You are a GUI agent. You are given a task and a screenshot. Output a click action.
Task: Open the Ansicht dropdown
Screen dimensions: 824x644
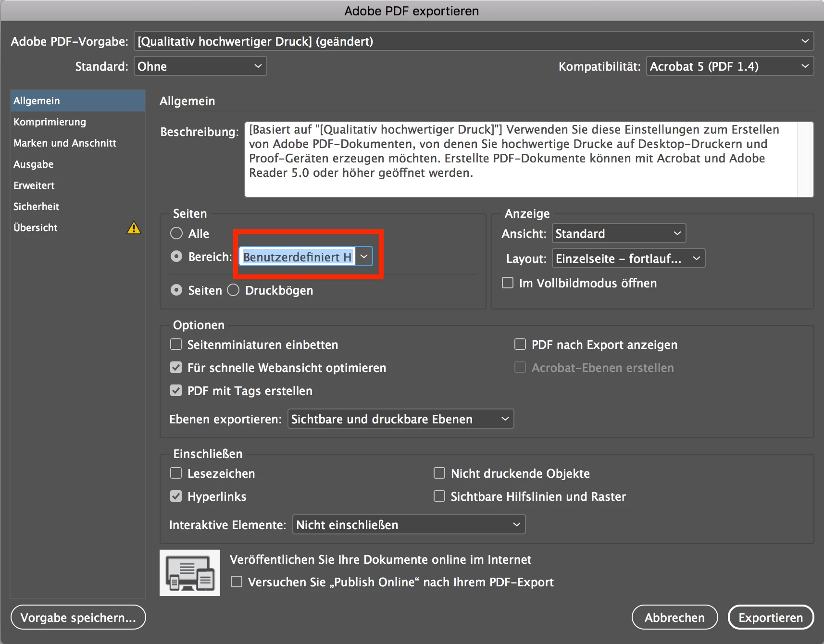pos(619,234)
